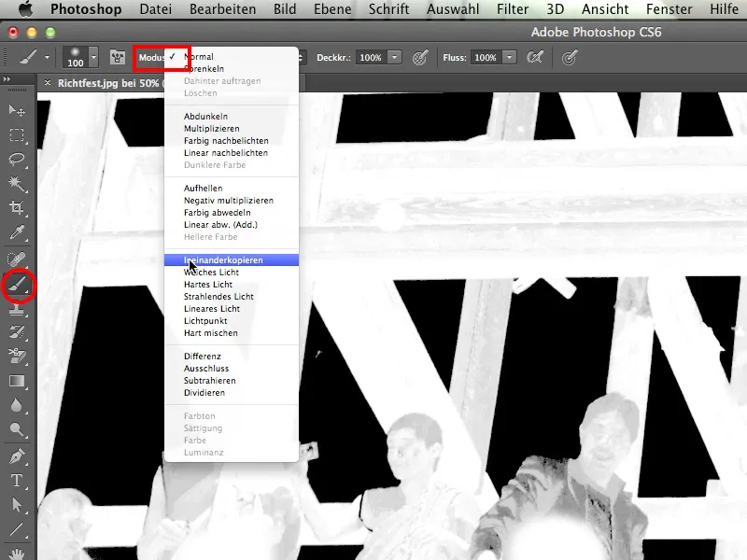Select the Brush tool in toolbox
Viewport: 747px width, 560px height.
(x=17, y=286)
